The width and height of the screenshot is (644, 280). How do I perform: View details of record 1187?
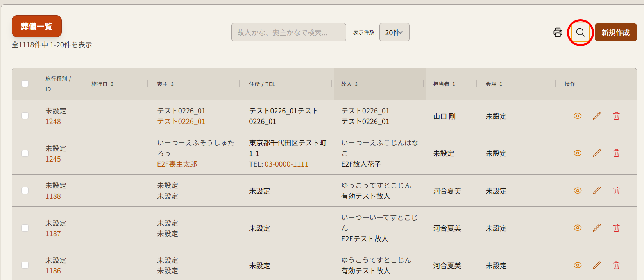[x=577, y=228]
